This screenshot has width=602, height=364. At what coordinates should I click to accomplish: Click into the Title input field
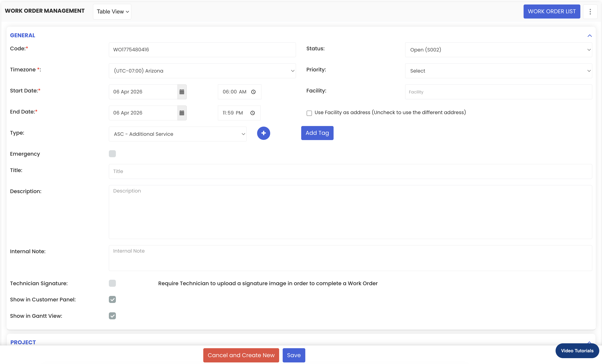click(350, 171)
